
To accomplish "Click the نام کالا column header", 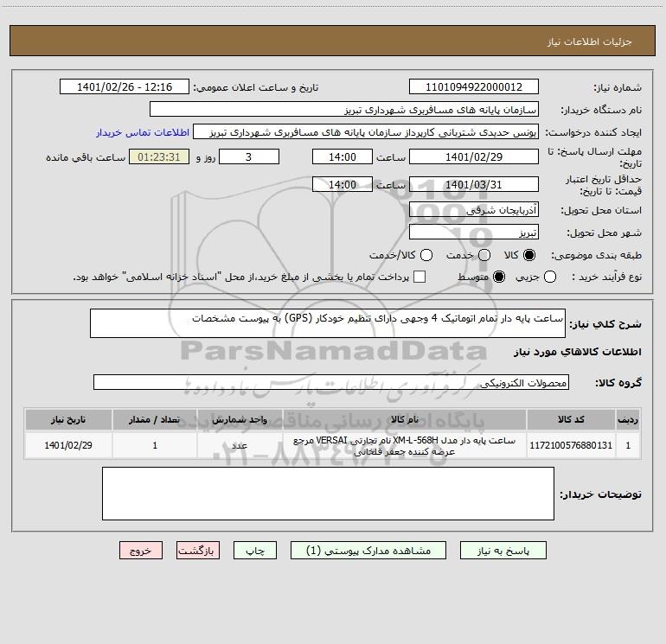I will [405, 419].
